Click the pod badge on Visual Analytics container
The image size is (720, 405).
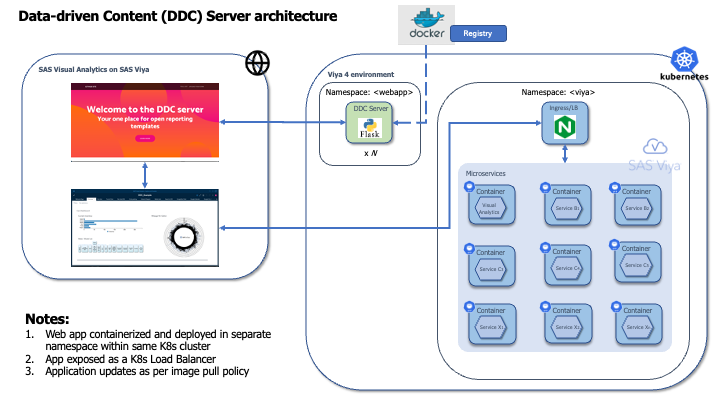point(469,187)
